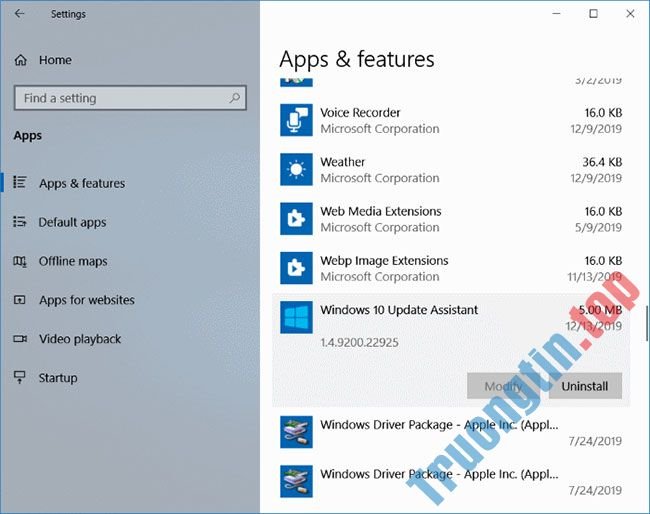Select the Weather app entry name
This screenshot has height=514, width=650.
(342, 162)
